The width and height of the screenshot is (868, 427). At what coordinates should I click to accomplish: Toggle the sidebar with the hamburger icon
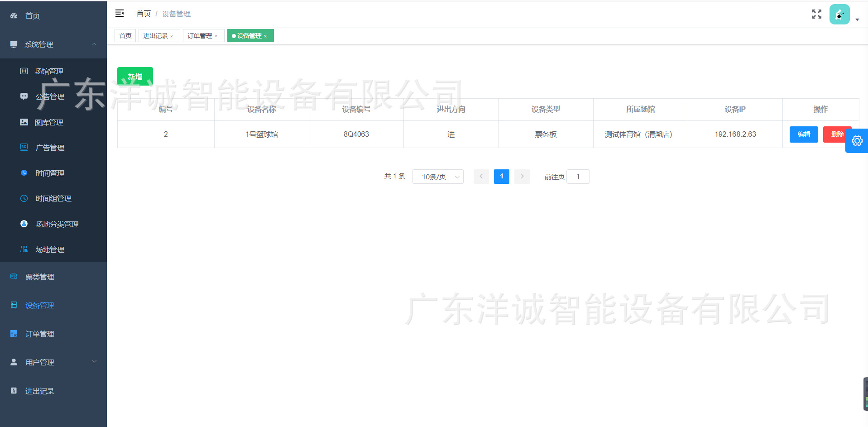click(120, 13)
